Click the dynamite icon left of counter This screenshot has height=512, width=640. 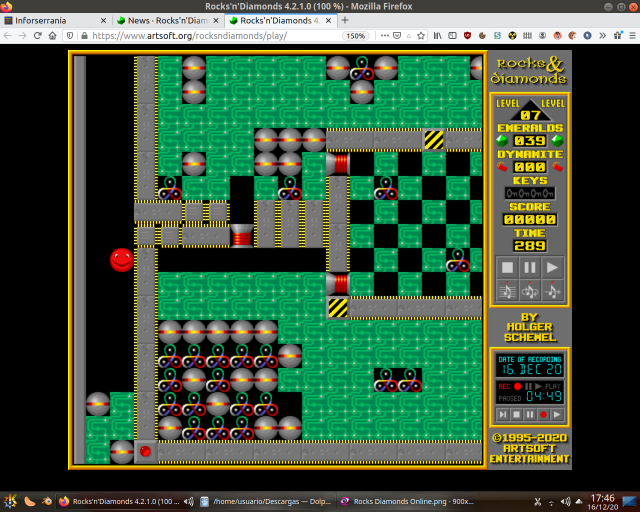[502, 167]
